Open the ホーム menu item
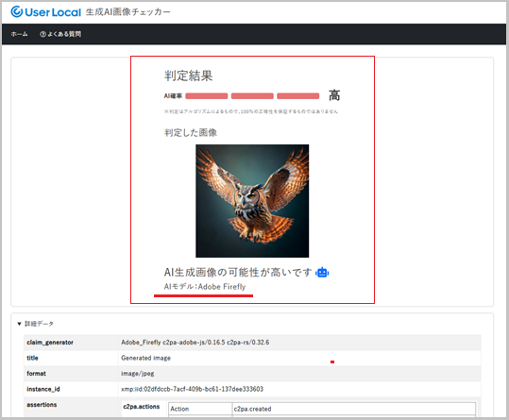This screenshot has width=509, height=420. click(19, 34)
